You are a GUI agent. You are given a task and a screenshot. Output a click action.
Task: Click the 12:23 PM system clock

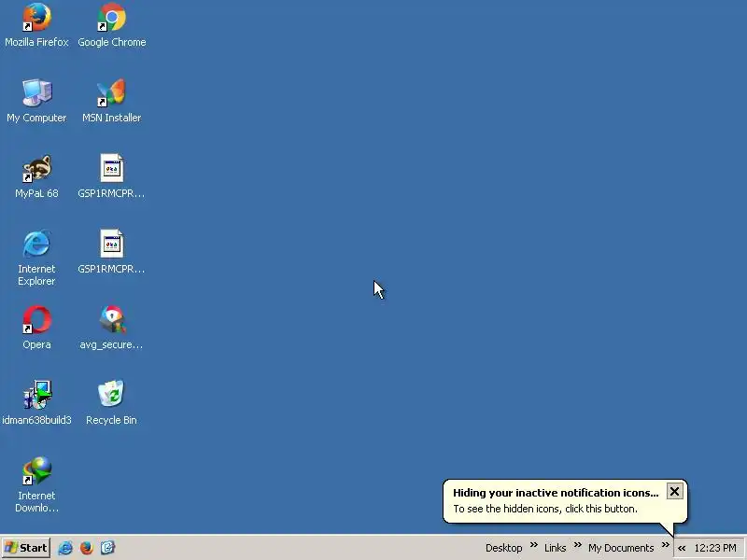(x=715, y=548)
